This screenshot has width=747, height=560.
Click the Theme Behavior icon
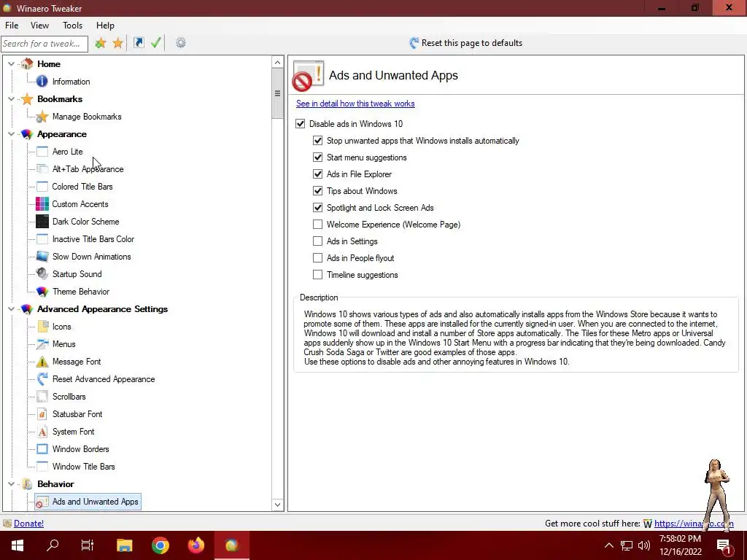tap(42, 292)
